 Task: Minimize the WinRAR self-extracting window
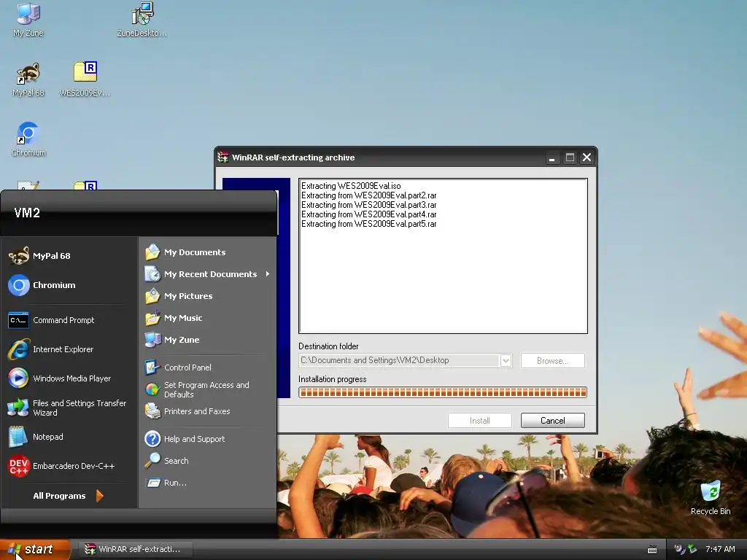[551, 157]
